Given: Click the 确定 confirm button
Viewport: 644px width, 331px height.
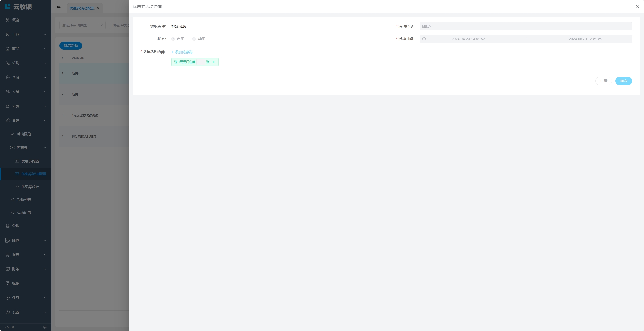Looking at the screenshot, I should click(623, 81).
